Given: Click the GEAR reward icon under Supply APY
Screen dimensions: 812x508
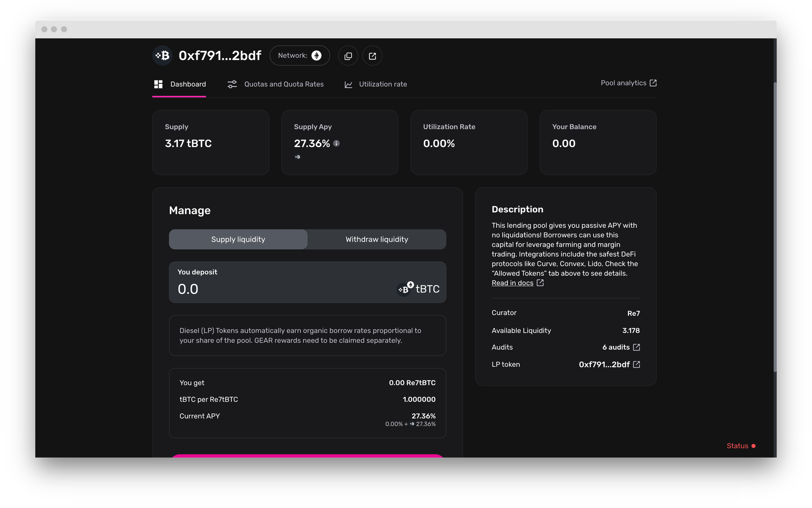Looking at the screenshot, I should pos(298,157).
